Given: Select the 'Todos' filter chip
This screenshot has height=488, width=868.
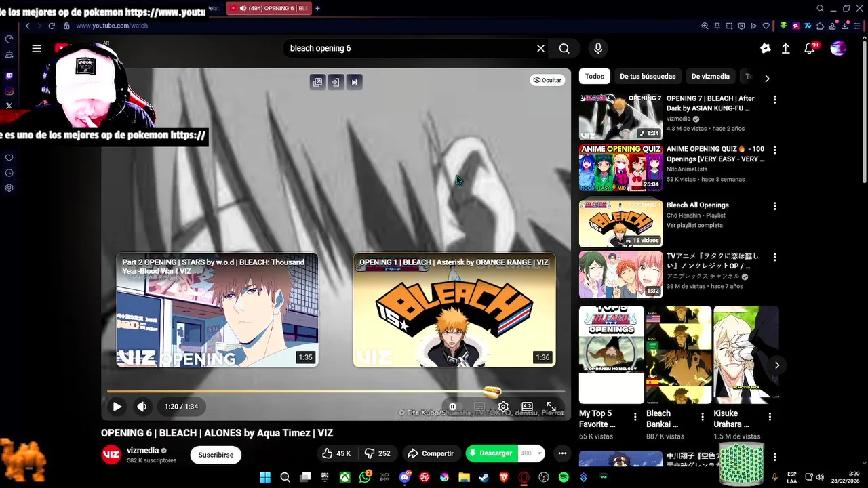Looking at the screenshot, I should pos(595,77).
